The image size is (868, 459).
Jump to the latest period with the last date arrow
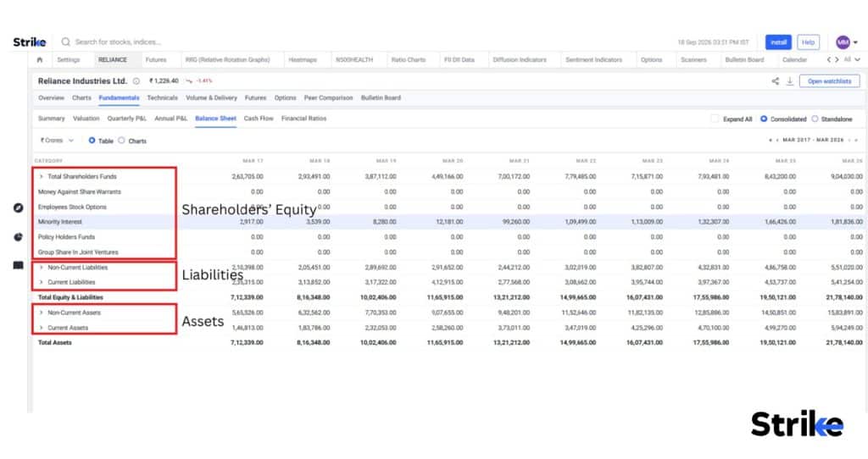point(856,141)
